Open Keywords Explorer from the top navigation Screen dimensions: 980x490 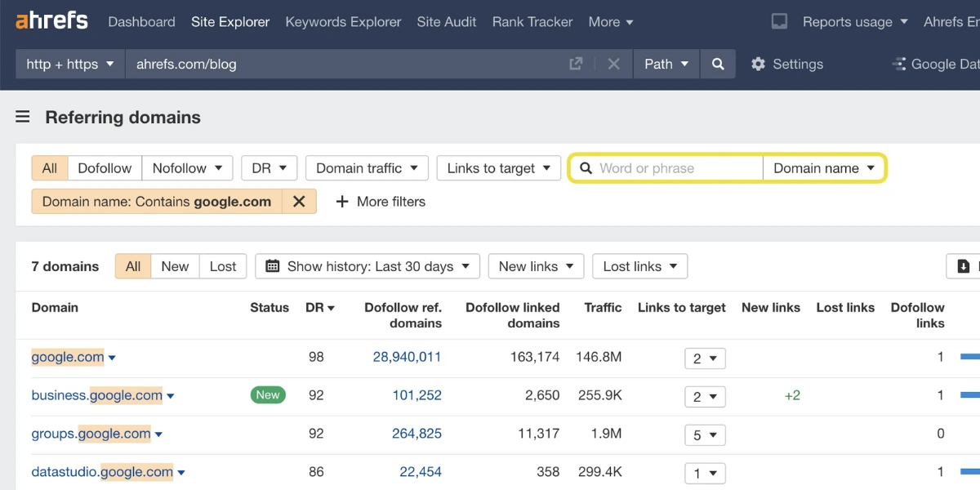(x=343, y=22)
